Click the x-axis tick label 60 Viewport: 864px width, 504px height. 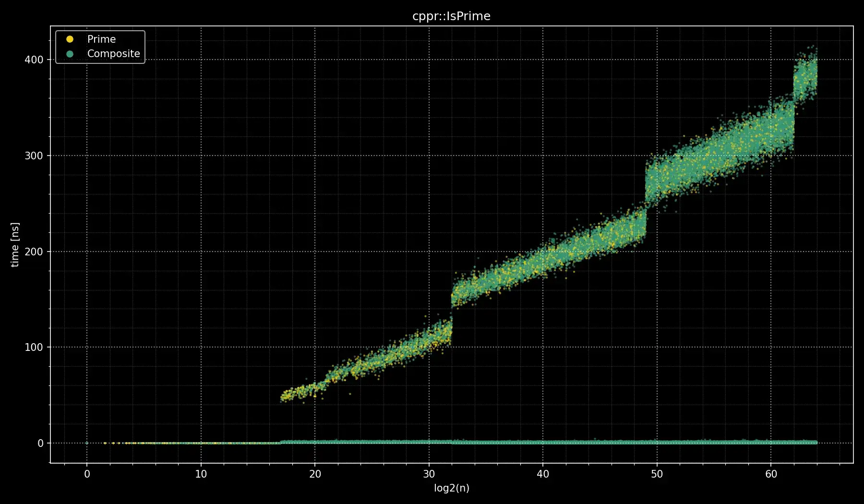point(771,474)
